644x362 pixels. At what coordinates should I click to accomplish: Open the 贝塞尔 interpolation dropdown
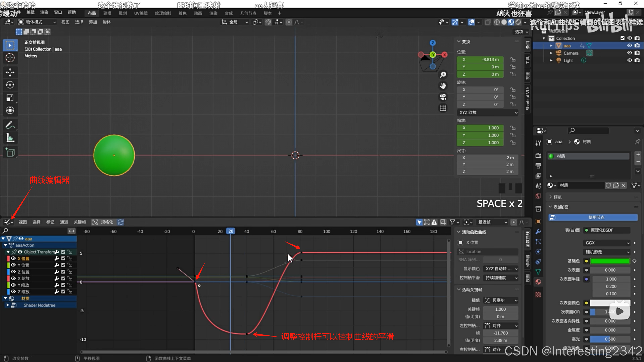click(x=501, y=300)
